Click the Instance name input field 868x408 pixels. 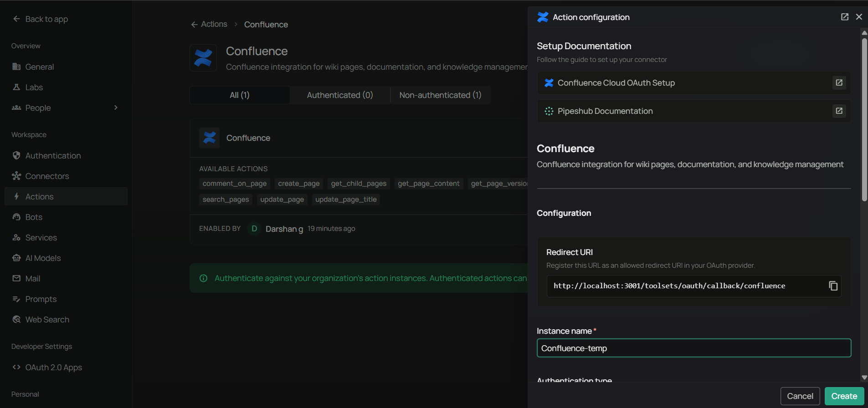[x=693, y=348]
